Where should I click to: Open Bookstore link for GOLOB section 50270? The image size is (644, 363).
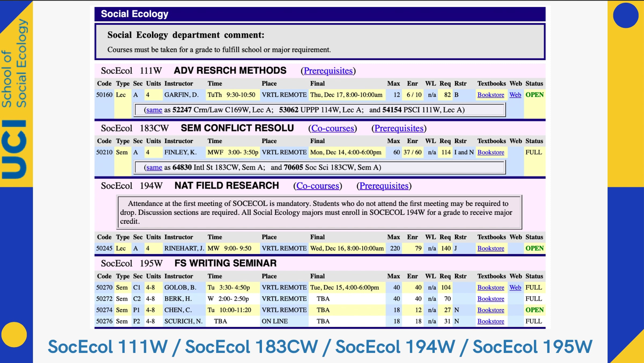pyautogui.click(x=491, y=288)
